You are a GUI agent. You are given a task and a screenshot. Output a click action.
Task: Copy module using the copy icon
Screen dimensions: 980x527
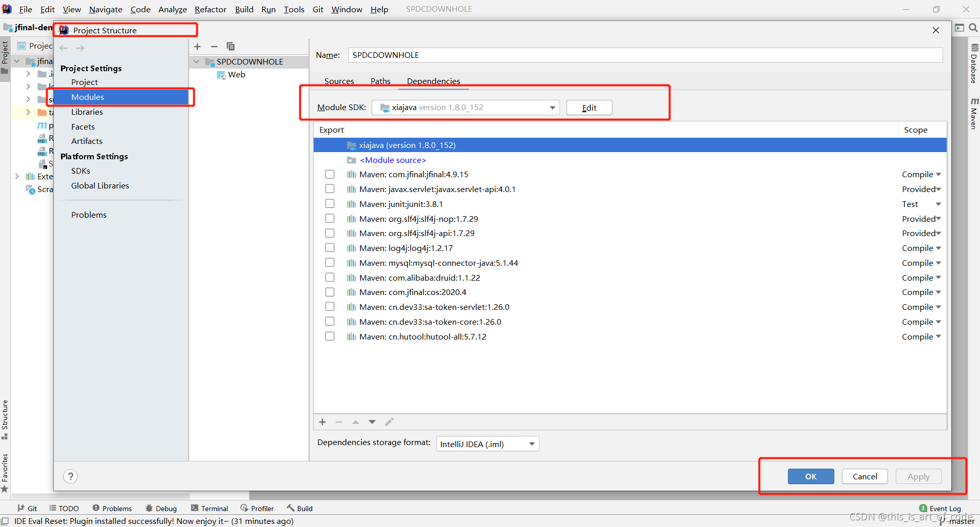231,47
